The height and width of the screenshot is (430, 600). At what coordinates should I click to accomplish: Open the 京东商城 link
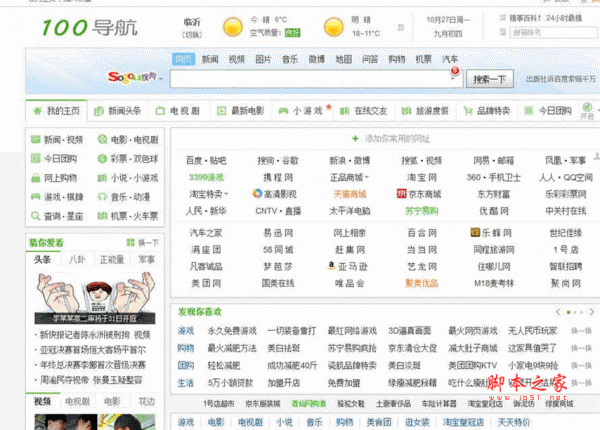419,194
